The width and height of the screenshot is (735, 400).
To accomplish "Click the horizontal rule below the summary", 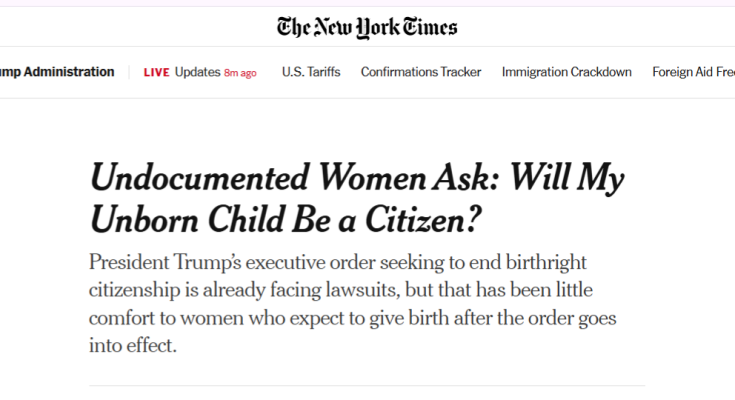I will (367, 386).
